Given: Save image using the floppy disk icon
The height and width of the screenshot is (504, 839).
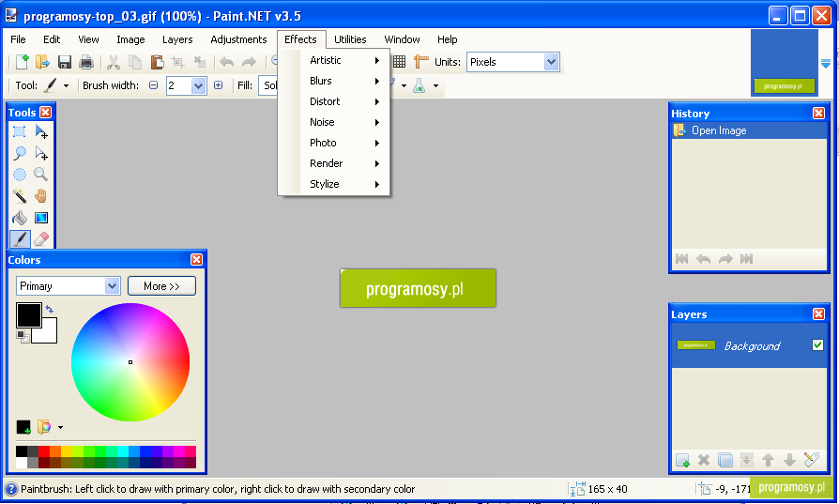Looking at the screenshot, I should (x=65, y=62).
